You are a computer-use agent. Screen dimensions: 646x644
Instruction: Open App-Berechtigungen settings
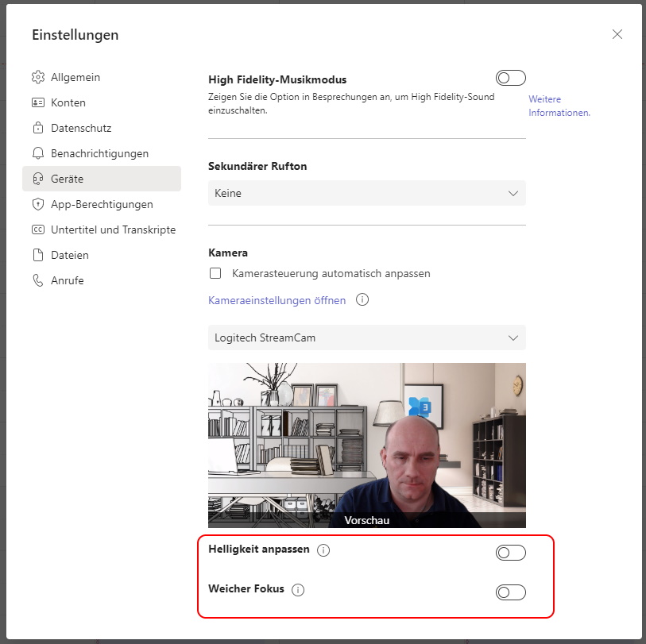(x=102, y=204)
